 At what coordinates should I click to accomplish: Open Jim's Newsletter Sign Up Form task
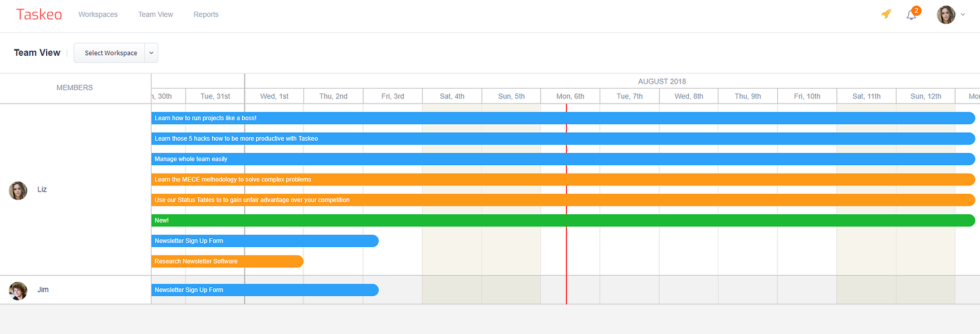[265, 290]
